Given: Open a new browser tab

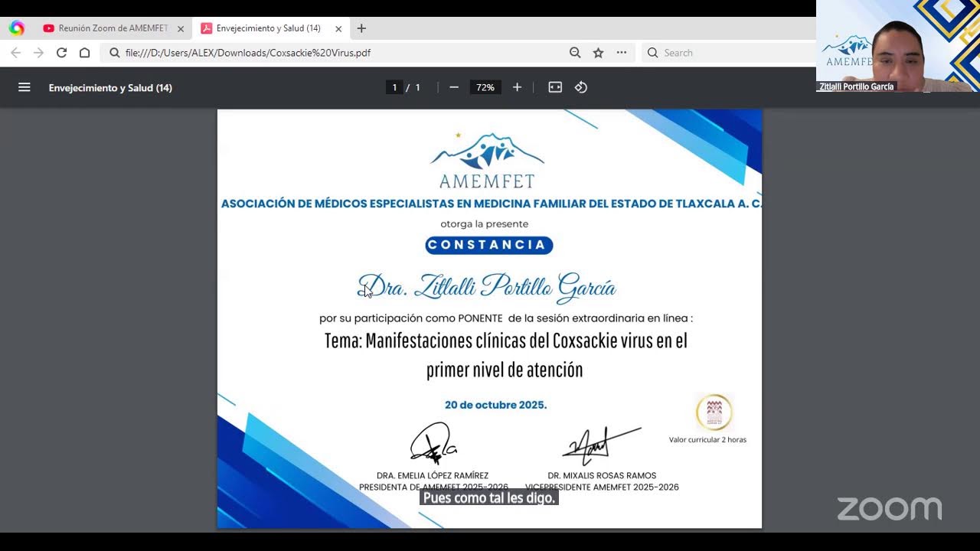Looking at the screenshot, I should (x=361, y=28).
